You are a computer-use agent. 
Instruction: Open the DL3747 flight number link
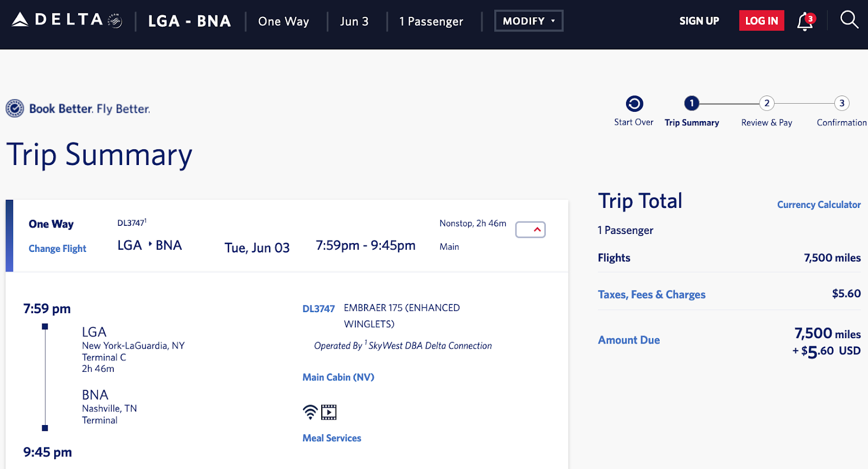tap(318, 308)
